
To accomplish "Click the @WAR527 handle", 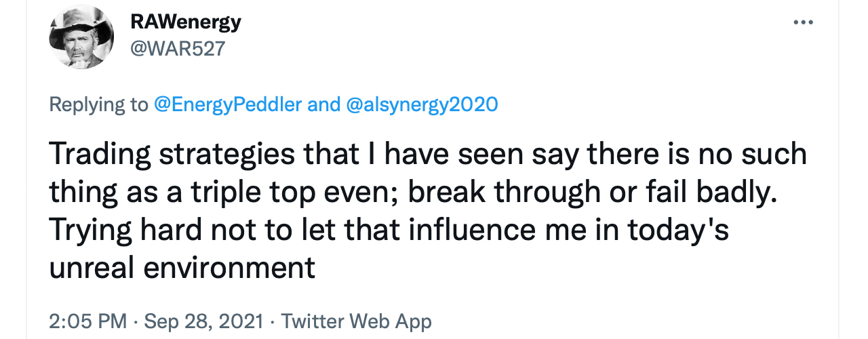I will 177,48.
